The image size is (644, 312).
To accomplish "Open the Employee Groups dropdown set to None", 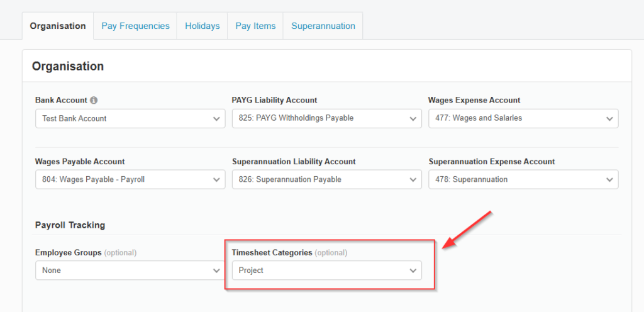I will point(130,270).
